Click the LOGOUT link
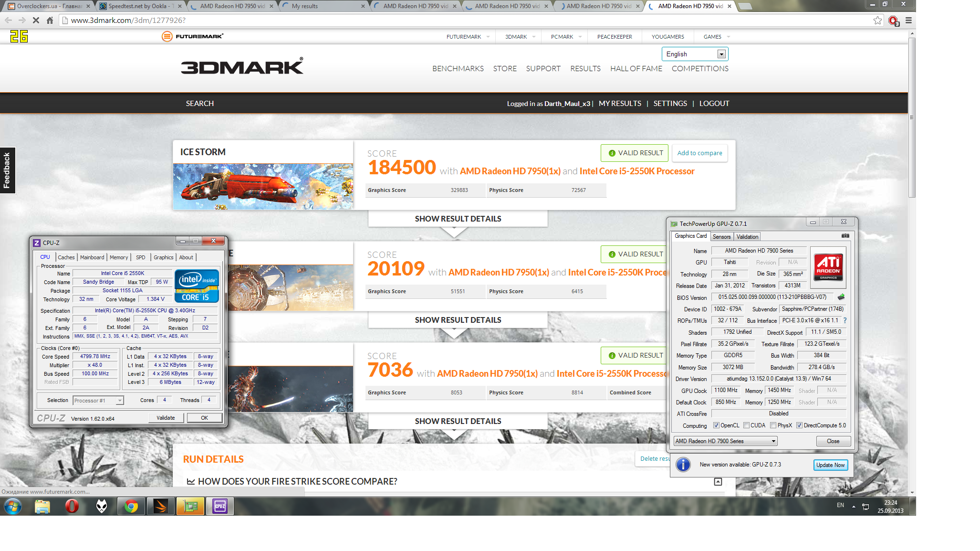Screen dimensions: 980x551 pyautogui.click(x=714, y=104)
